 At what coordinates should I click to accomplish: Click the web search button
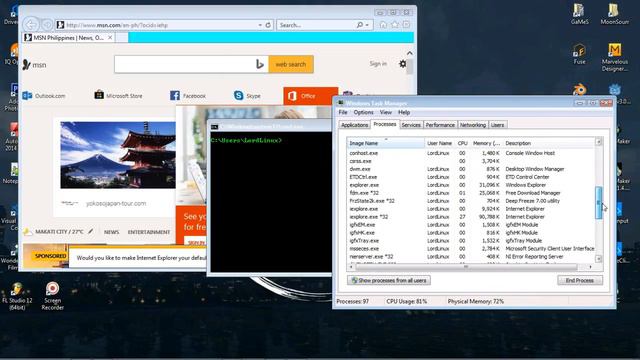point(291,64)
